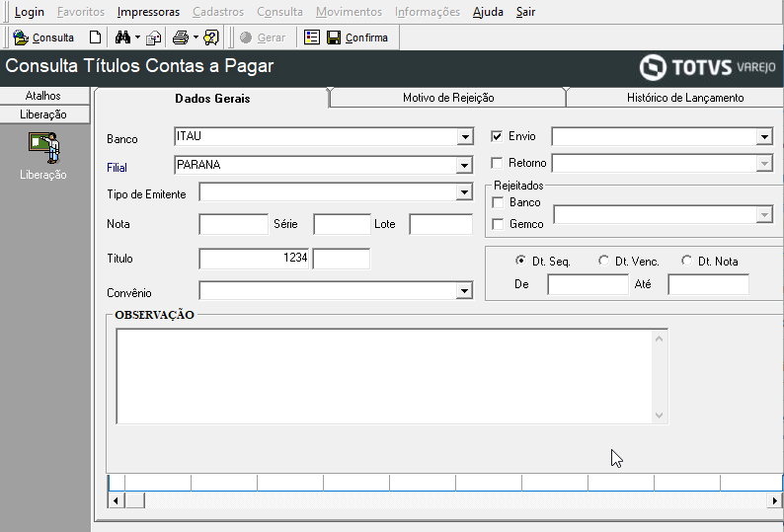
Task: Open the Tipo de Emitente dropdown
Action: click(465, 192)
